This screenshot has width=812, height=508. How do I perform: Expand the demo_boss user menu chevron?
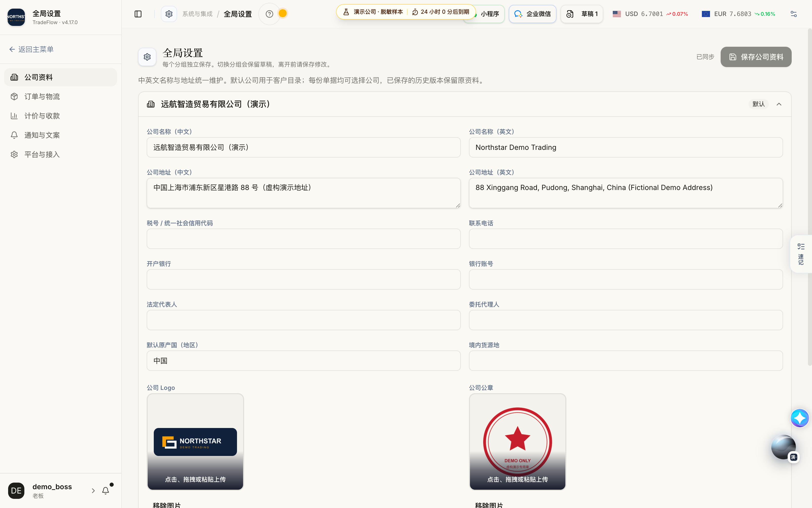click(93, 490)
